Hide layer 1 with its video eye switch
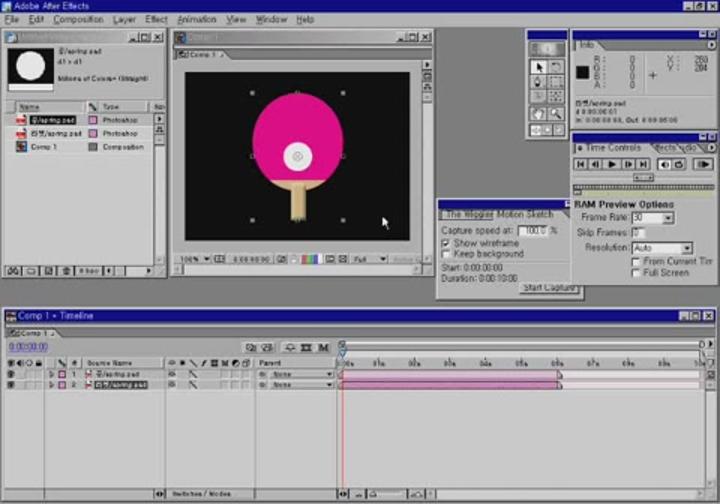 [11, 374]
